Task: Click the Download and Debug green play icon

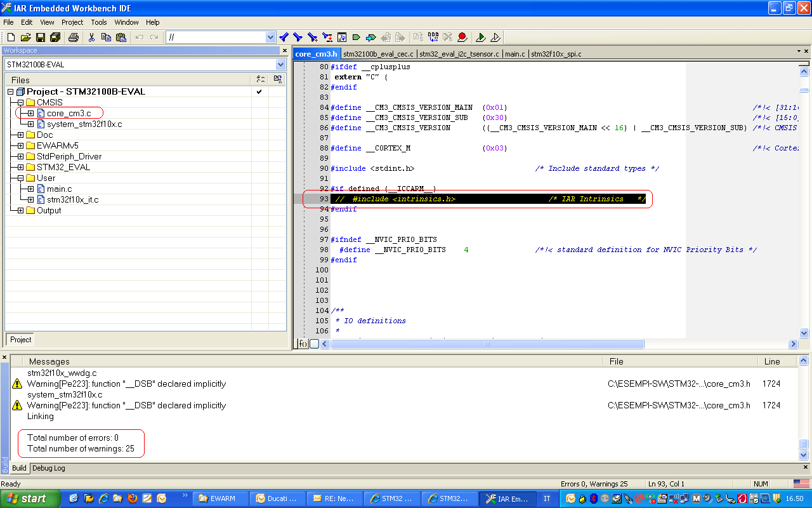Action: [481, 37]
